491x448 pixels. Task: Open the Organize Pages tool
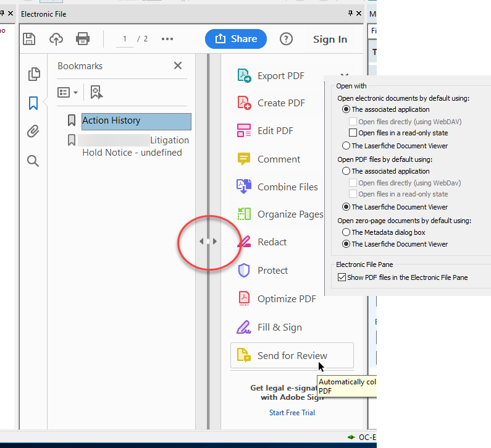click(x=280, y=214)
